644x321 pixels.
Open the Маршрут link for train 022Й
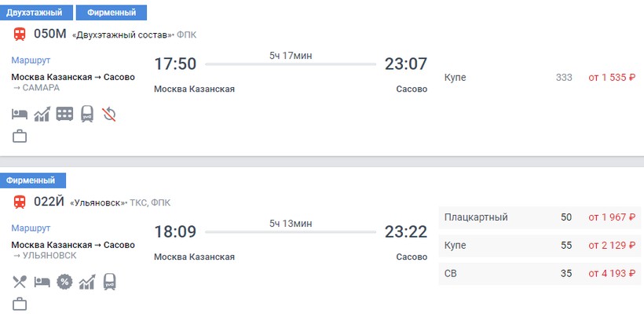[31, 228]
